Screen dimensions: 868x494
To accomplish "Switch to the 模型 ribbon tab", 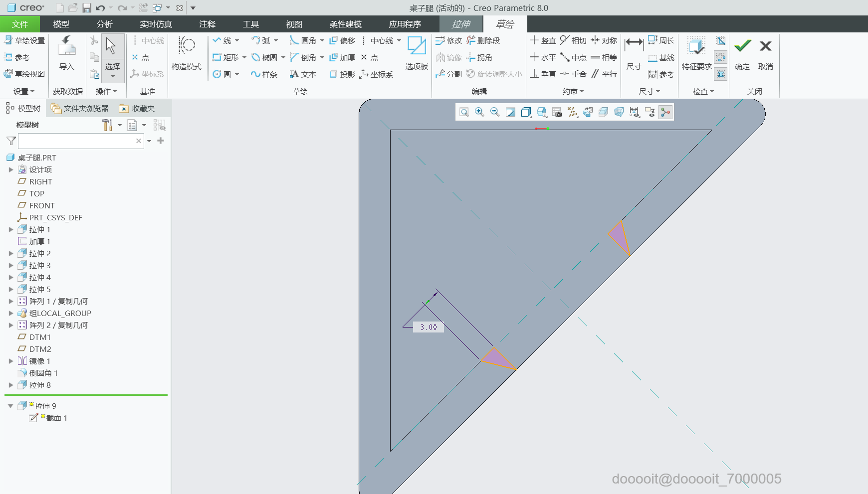I will (x=61, y=24).
